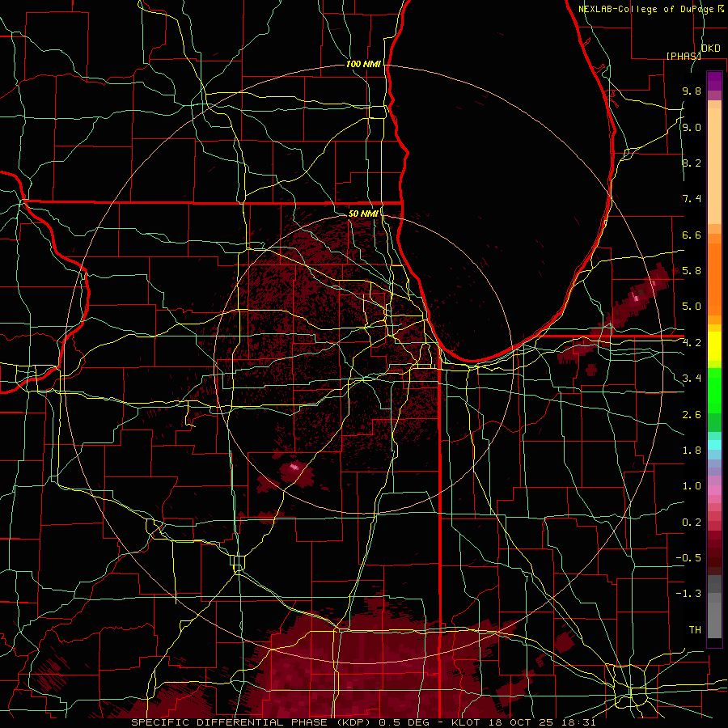Click the cyan segment of color scale
Screen dimensions: 728x728
click(714, 445)
